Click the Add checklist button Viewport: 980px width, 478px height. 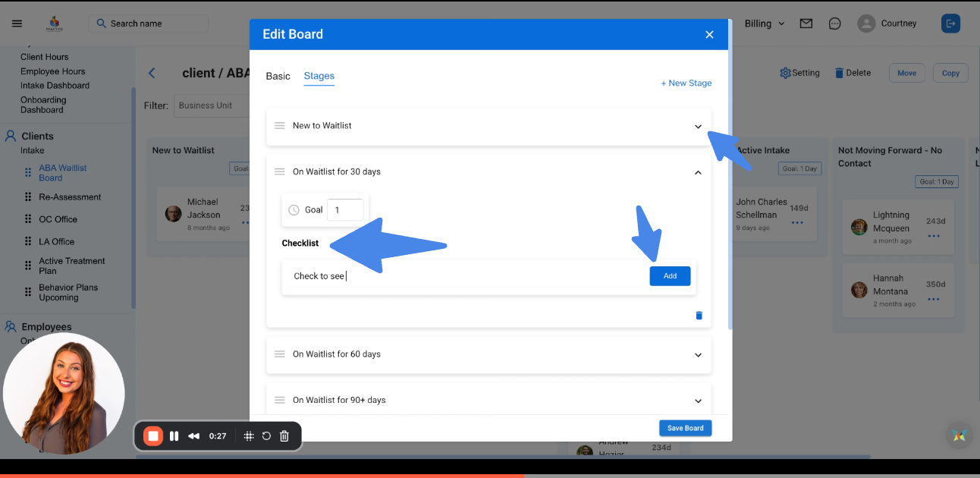(670, 276)
